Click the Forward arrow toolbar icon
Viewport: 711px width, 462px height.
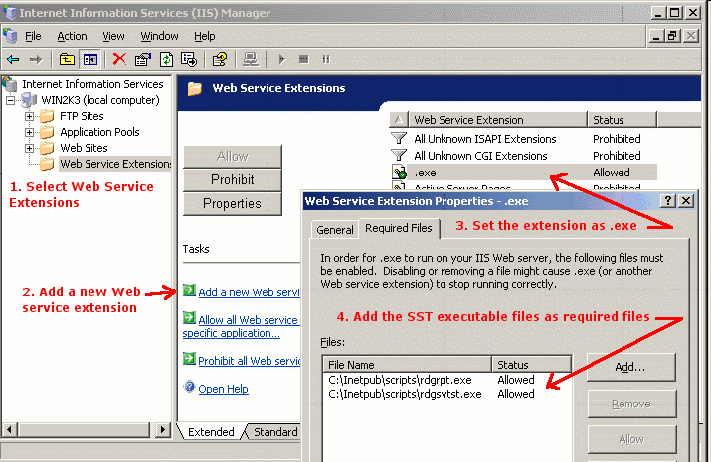36,59
